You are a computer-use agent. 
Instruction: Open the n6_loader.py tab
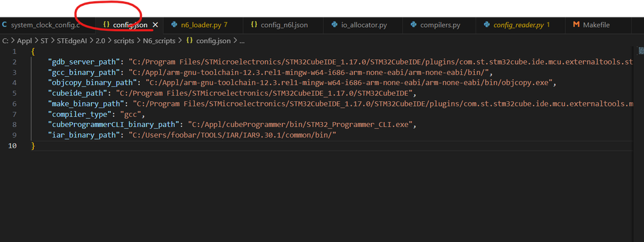[x=199, y=25]
